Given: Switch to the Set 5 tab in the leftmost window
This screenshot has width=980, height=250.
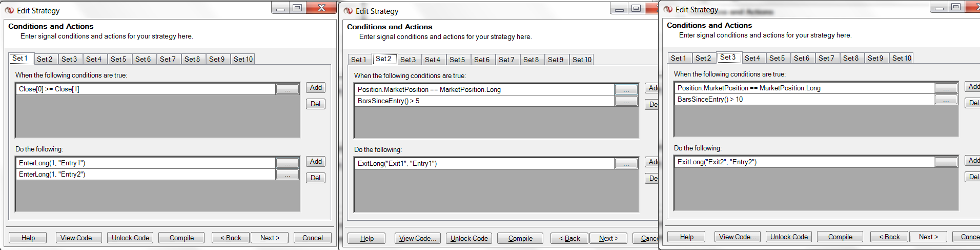Looking at the screenshot, I should 118,59.
